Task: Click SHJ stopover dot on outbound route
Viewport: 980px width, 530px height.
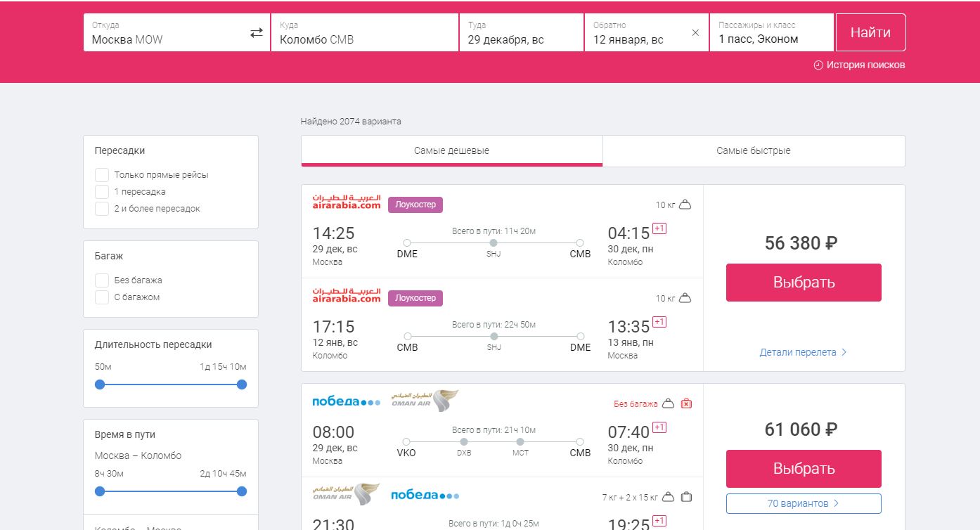Action: 494,243
